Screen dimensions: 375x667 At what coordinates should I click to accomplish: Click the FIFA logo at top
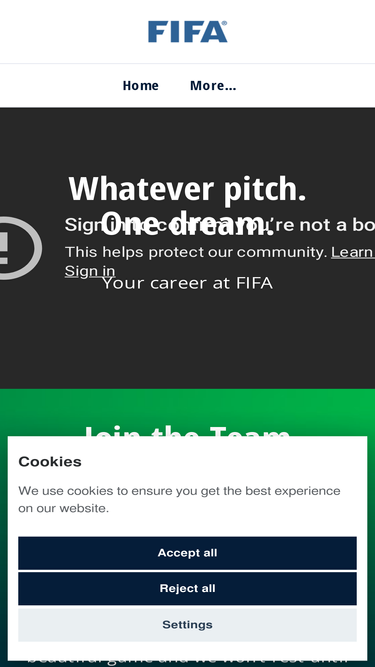coord(188,31)
